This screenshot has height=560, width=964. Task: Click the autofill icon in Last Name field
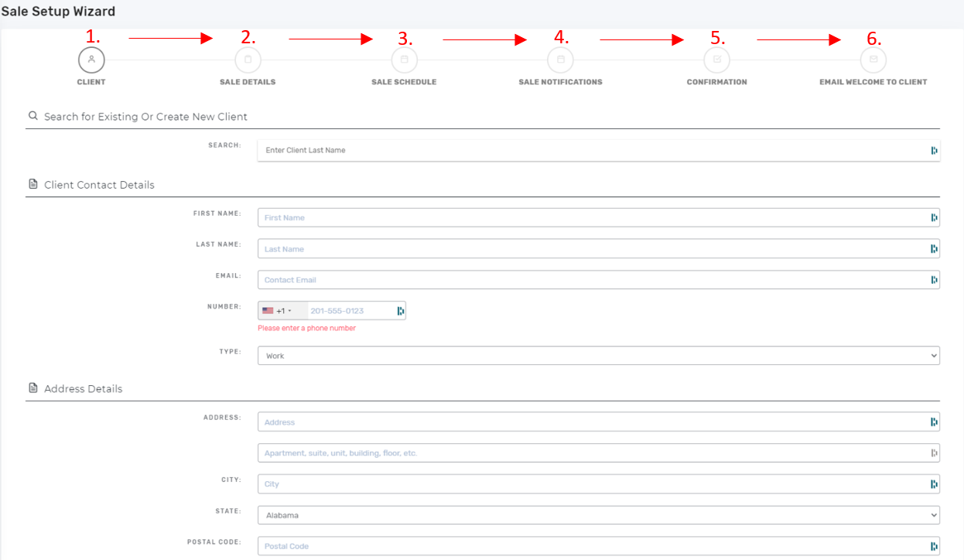click(934, 249)
